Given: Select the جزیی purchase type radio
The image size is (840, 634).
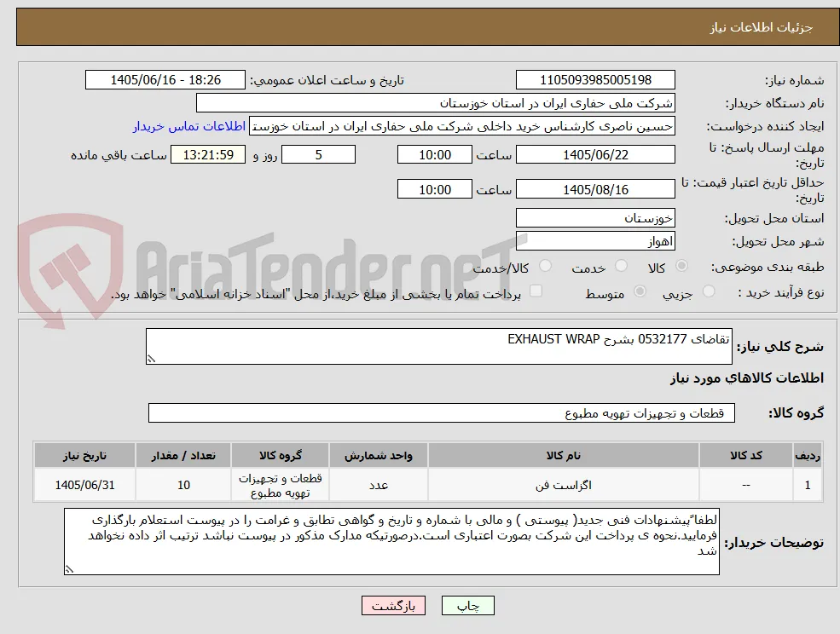Looking at the screenshot, I should [708, 291].
